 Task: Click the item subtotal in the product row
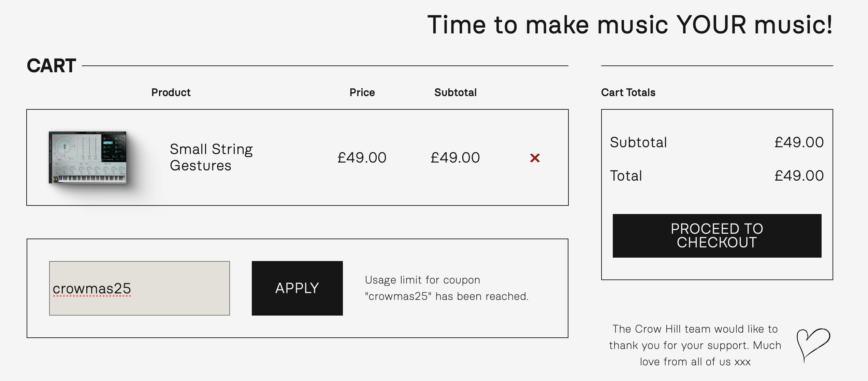[455, 157]
